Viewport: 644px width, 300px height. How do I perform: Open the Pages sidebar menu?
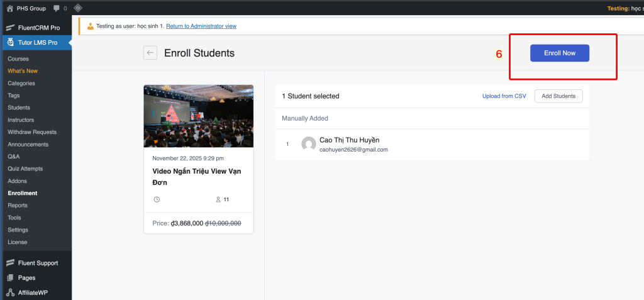coord(26,277)
